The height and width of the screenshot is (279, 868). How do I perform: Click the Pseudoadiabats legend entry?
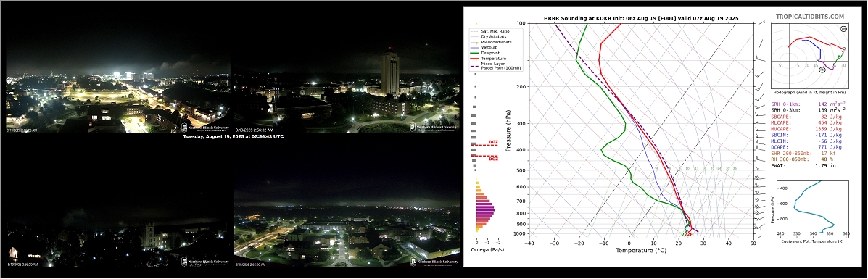click(492, 42)
